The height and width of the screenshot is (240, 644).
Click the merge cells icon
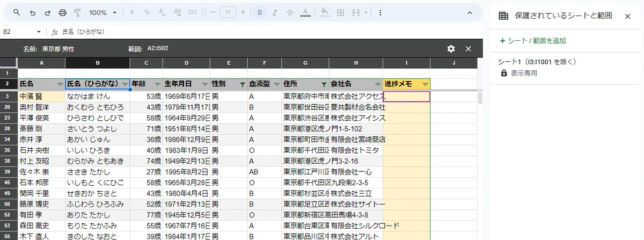tap(356, 12)
